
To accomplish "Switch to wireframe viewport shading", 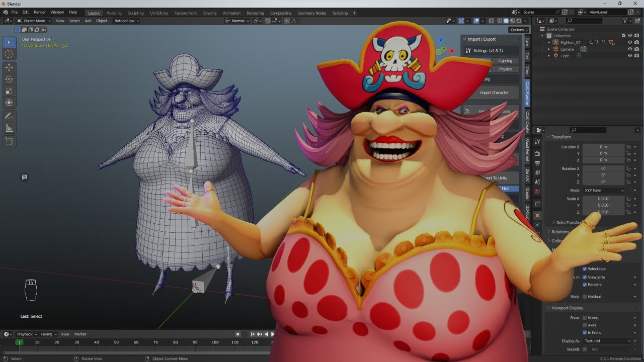I will [500, 21].
